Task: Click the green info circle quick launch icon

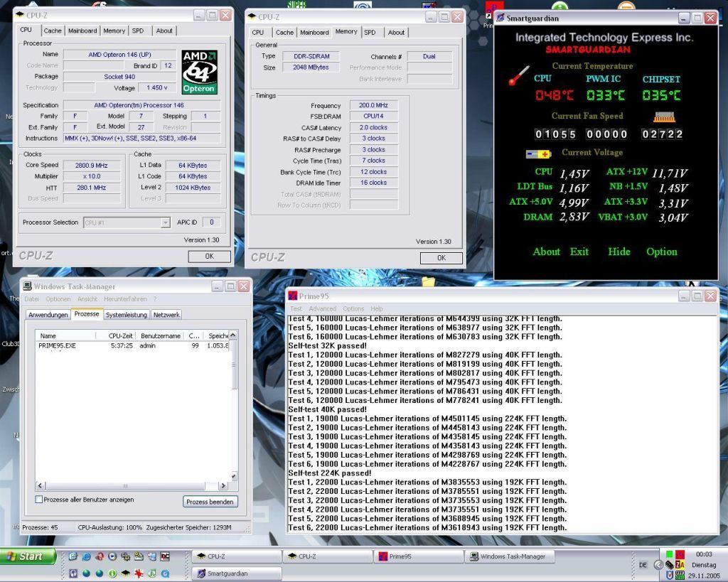Action: coord(112,573)
